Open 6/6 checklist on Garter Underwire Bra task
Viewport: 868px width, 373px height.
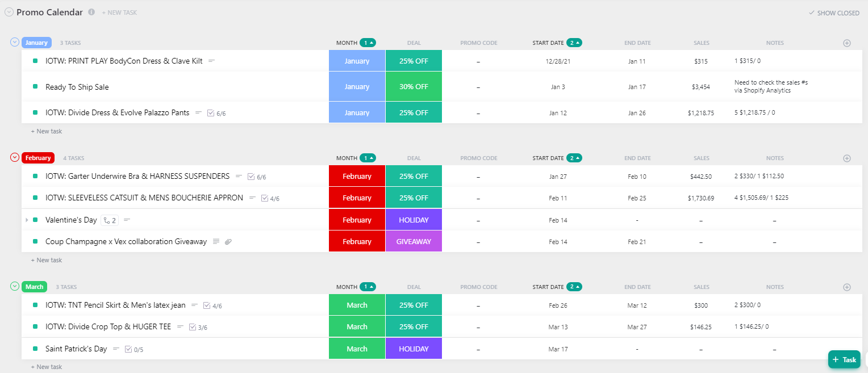[257, 177]
